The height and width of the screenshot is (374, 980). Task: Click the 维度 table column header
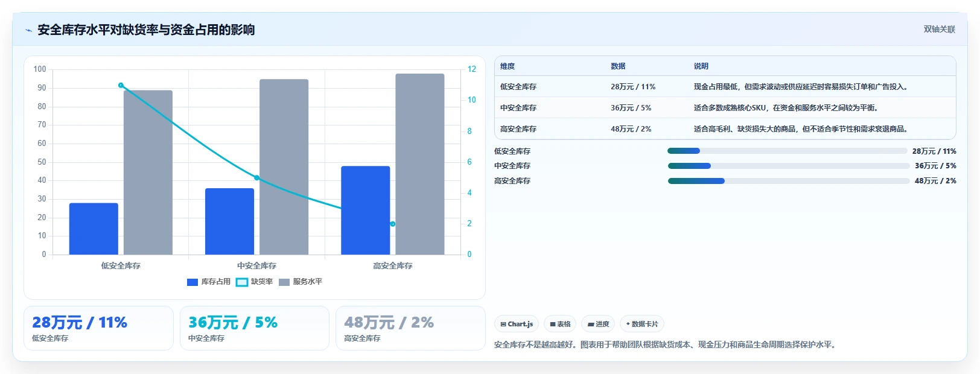(507, 66)
